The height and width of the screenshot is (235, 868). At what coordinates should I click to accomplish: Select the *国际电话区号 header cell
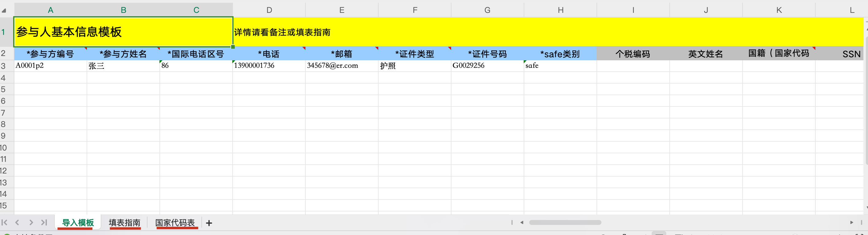pos(196,54)
